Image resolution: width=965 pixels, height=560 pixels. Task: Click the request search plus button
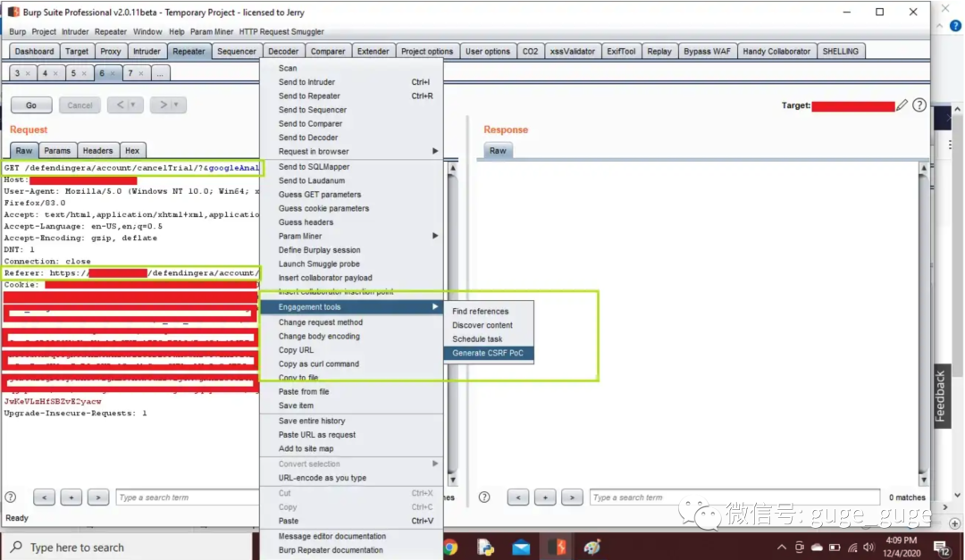pos(71,497)
